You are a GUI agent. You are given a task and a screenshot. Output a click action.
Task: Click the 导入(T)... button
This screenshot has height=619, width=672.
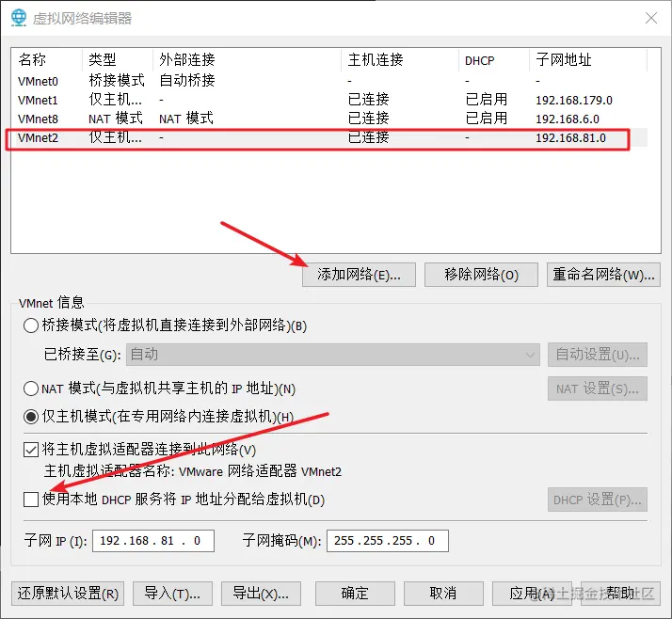pos(172,594)
